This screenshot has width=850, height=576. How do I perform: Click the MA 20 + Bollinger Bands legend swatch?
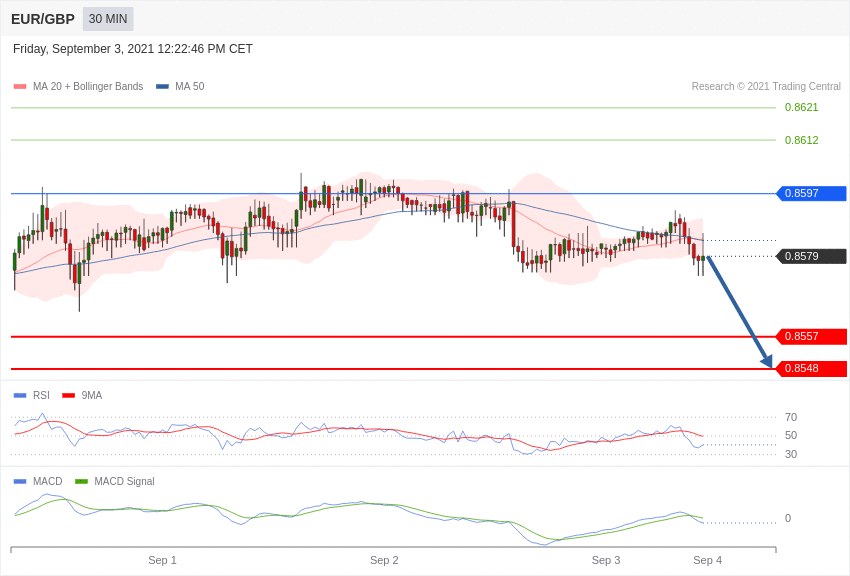click(x=20, y=87)
